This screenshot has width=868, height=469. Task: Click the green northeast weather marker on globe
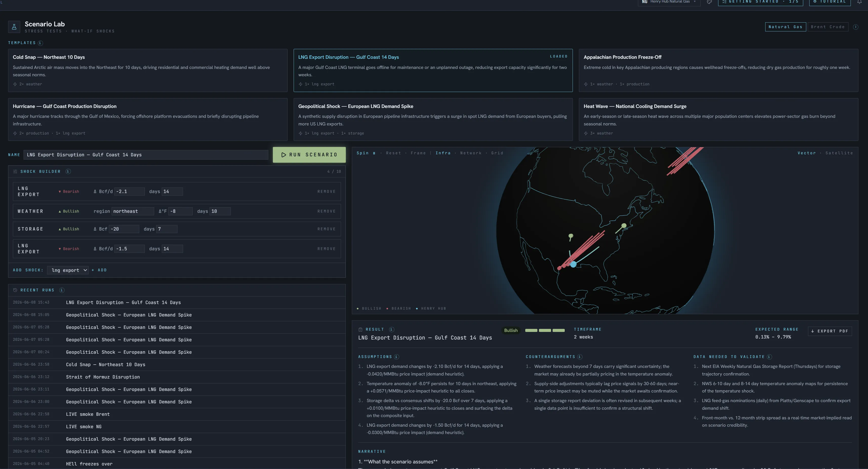(624, 226)
